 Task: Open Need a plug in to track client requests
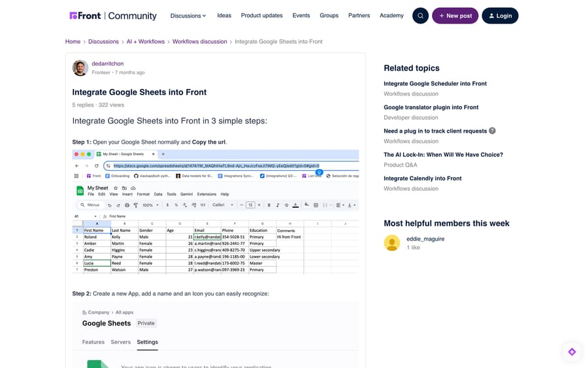tap(435, 131)
